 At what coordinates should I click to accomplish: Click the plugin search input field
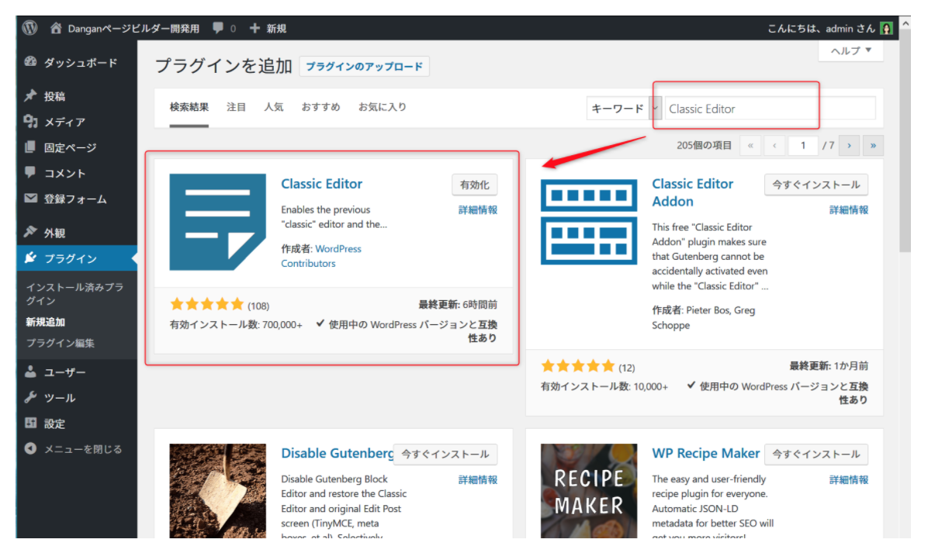point(770,109)
